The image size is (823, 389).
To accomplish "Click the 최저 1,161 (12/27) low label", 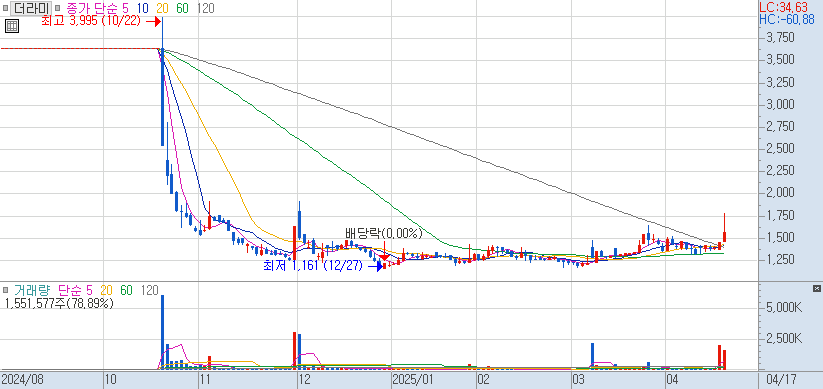I will point(313,266).
